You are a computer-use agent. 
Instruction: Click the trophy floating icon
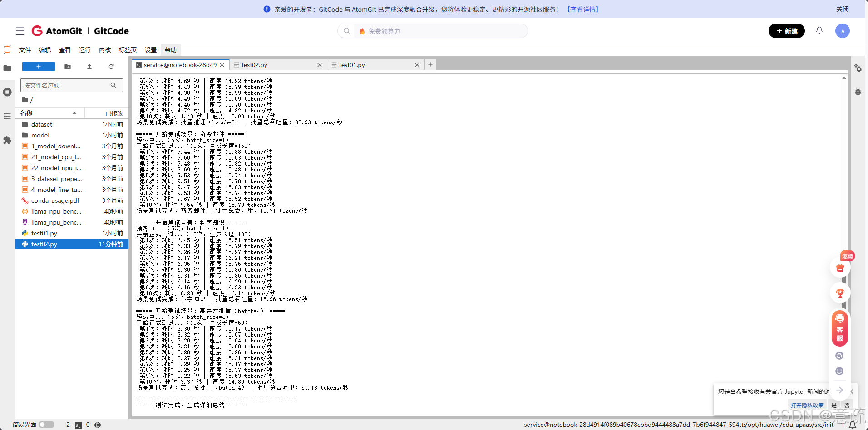click(840, 293)
